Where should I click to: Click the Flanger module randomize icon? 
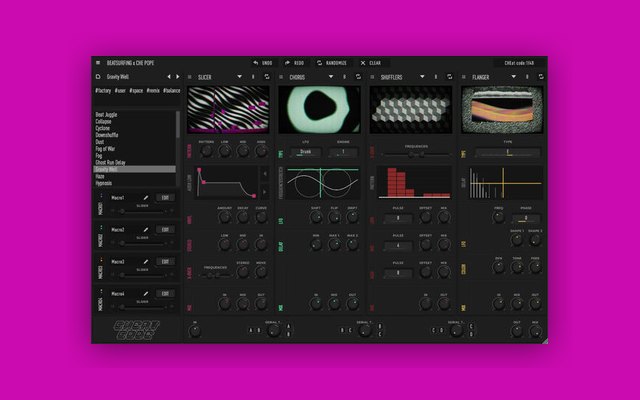541,77
